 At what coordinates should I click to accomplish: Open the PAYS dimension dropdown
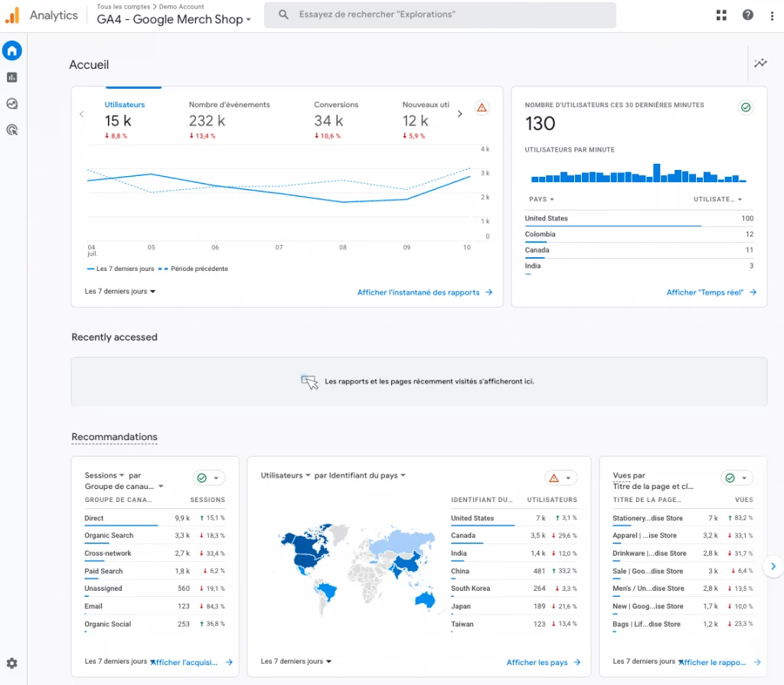coord(541,200)
